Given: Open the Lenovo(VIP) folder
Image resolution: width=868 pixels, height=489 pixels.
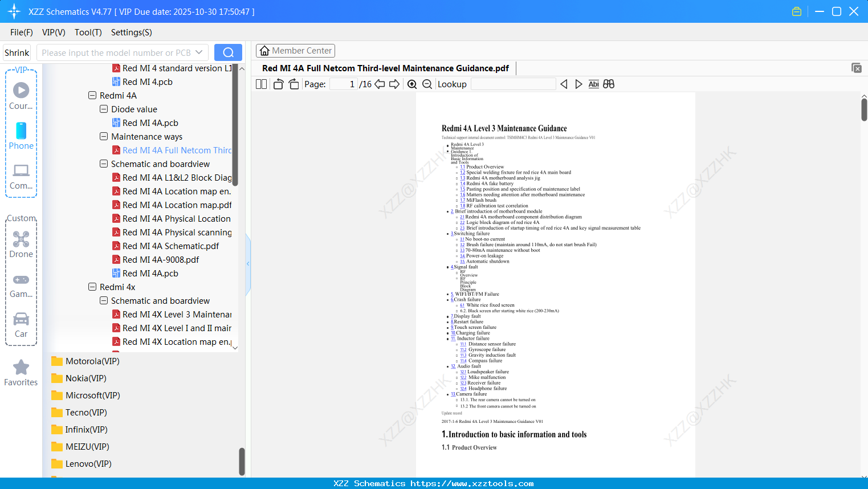Looking at the screenshot, I should click(81, 463).
